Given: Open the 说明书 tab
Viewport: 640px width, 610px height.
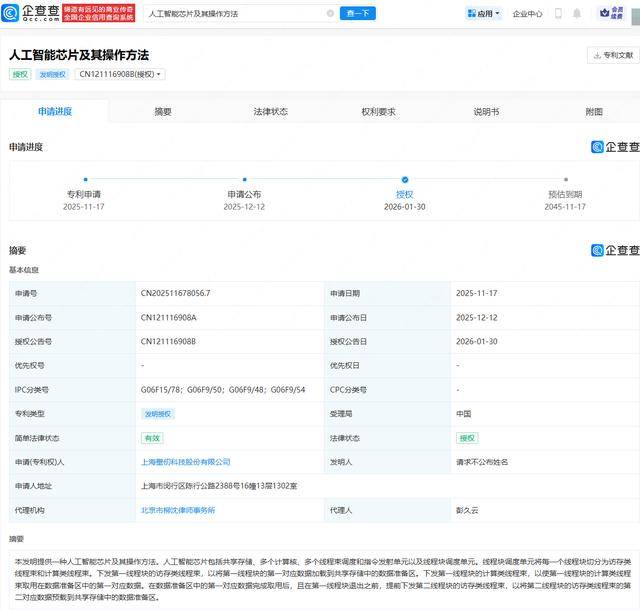Looking at the screenshot, I should click(486, 112).
